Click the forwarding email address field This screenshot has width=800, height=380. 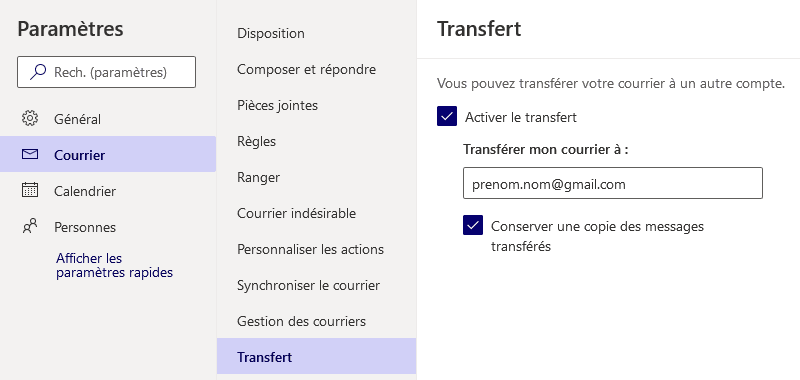tap(613, 183)
